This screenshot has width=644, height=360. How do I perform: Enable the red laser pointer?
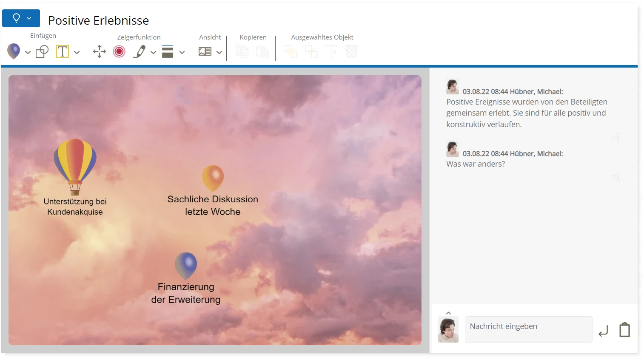click(x=119, y=51)
